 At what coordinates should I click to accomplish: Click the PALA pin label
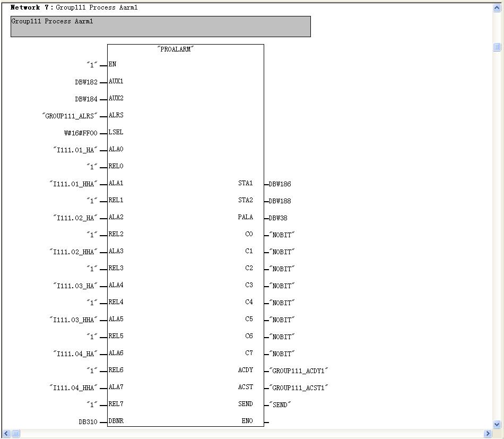[x=246, y=217]
